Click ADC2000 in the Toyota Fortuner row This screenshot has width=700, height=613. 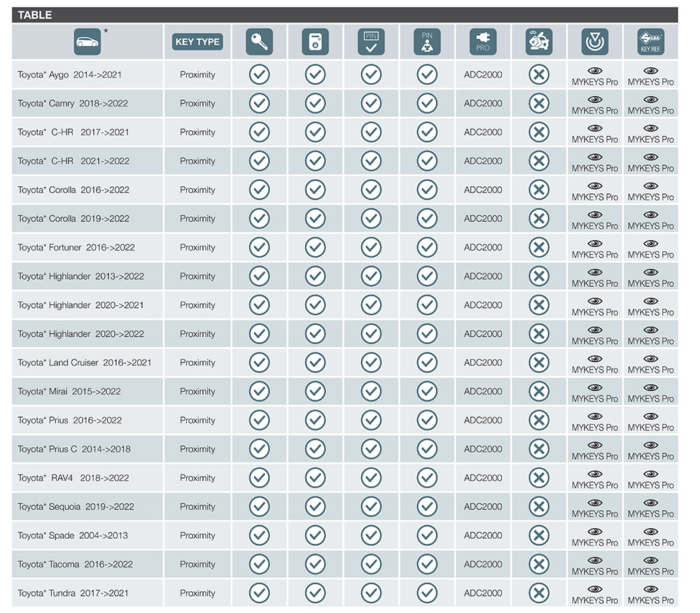[x=483, y=247]
